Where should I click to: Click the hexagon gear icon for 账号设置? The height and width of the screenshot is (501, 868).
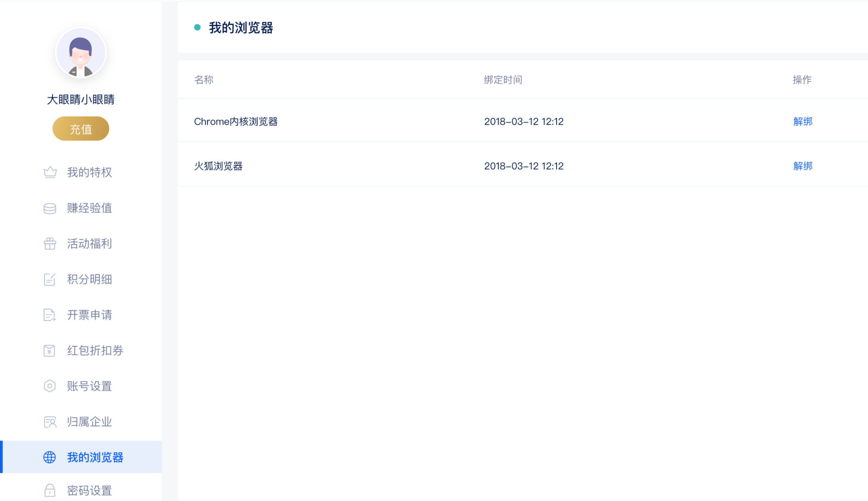pos(50,386)
